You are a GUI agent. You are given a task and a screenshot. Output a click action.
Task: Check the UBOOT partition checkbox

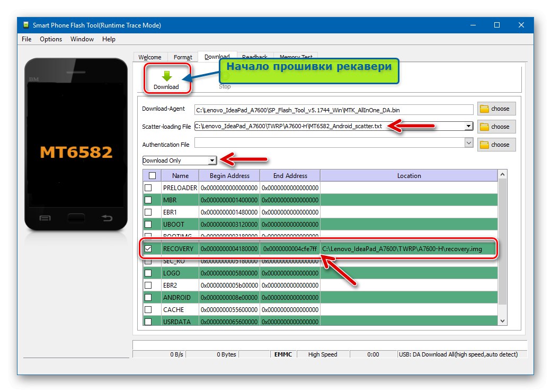click(x=148, y=225)
